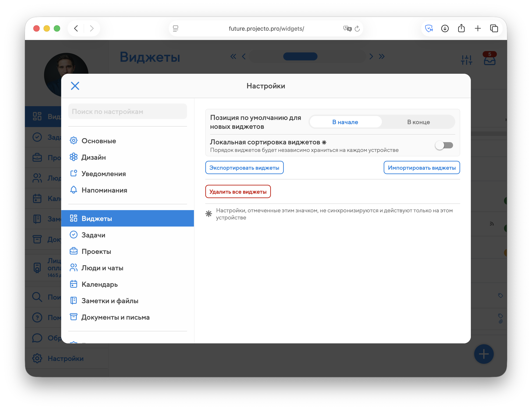Image resolution: width=532 pixels, height=410 pixels.
Task: Click the double-left chevron in header
Action: click(233, 56)
